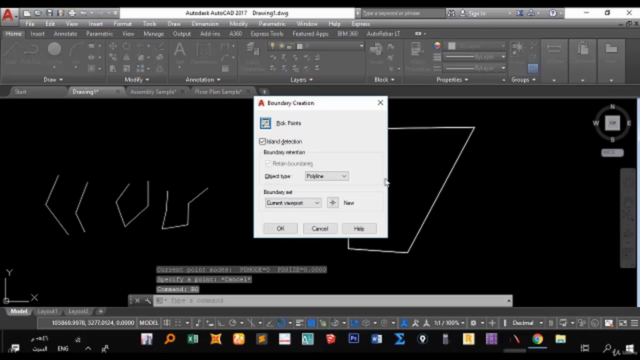
Task: Toggle the Island detection checkbox
Action: tap(262, 142)
